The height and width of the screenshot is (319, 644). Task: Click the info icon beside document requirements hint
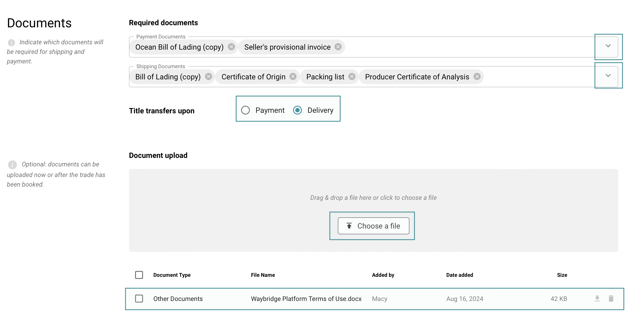click(11, 42)
